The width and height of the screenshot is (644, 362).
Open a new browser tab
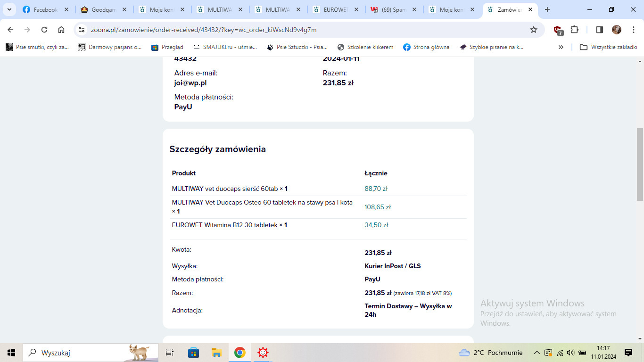(x=547, y=9)
